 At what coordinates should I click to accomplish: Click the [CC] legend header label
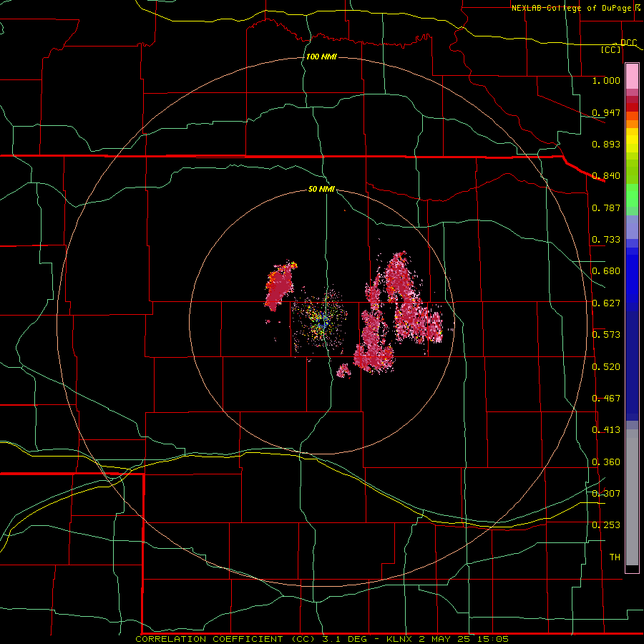coord(611,49)
